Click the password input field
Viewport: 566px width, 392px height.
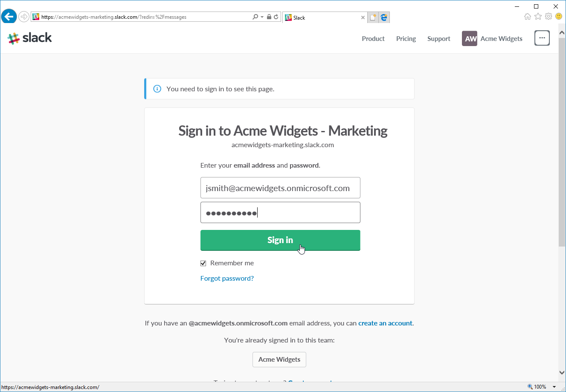point(280,212)
